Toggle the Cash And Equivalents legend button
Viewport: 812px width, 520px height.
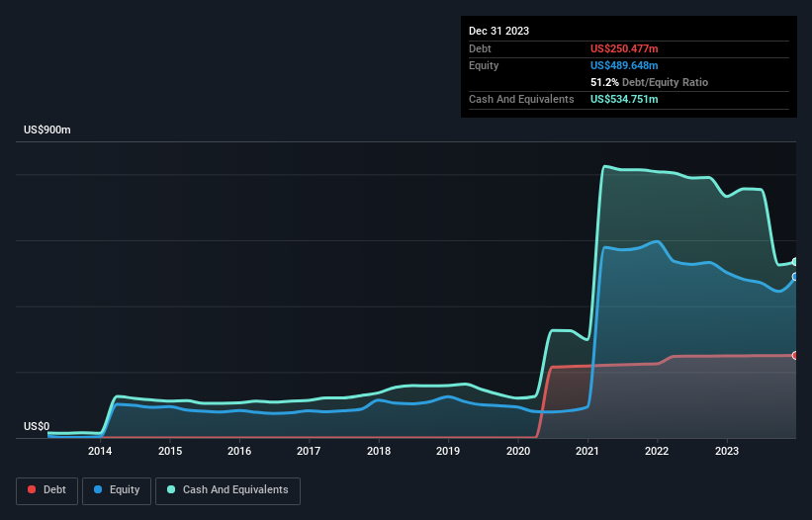[227, 490]
